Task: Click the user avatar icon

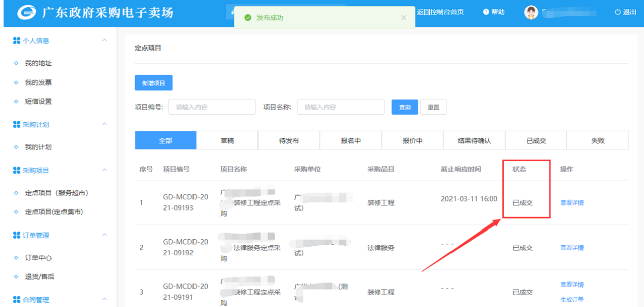Action: coord(531,12)
